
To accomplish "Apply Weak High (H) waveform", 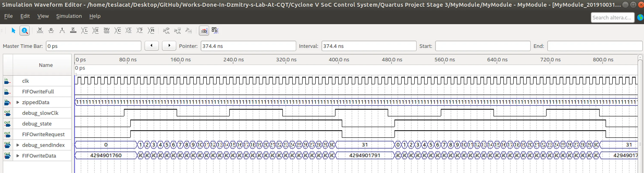I will point(95,30).
